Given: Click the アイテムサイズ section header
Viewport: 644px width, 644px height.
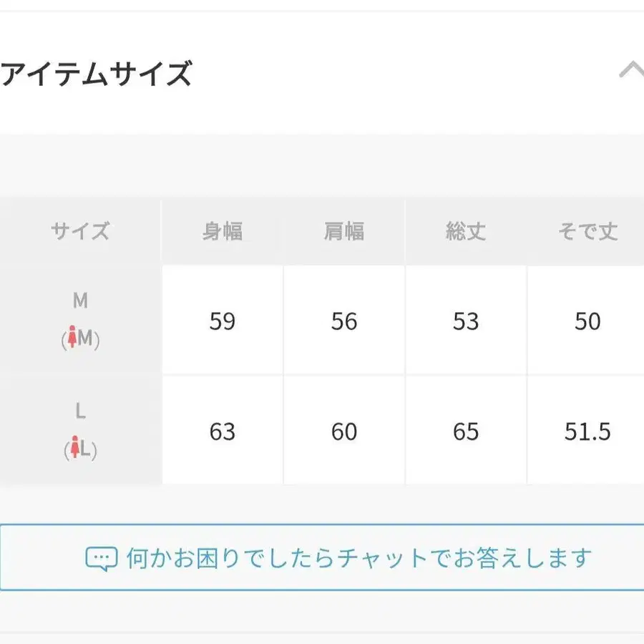Looking at the screenshot, I should 93,72.
